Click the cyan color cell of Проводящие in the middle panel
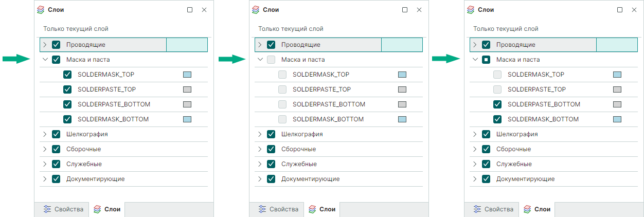 pyautogui.click(x=402, y=45)
